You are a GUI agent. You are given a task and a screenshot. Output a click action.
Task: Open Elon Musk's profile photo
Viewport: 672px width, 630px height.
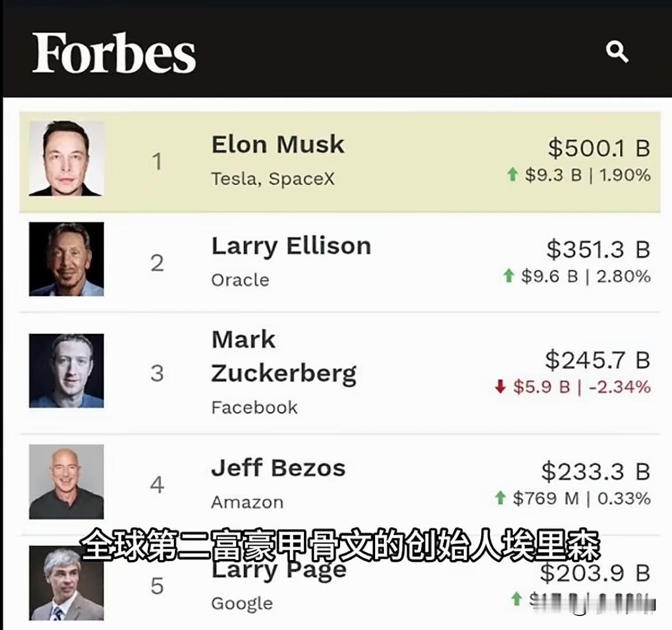[66, 159]
